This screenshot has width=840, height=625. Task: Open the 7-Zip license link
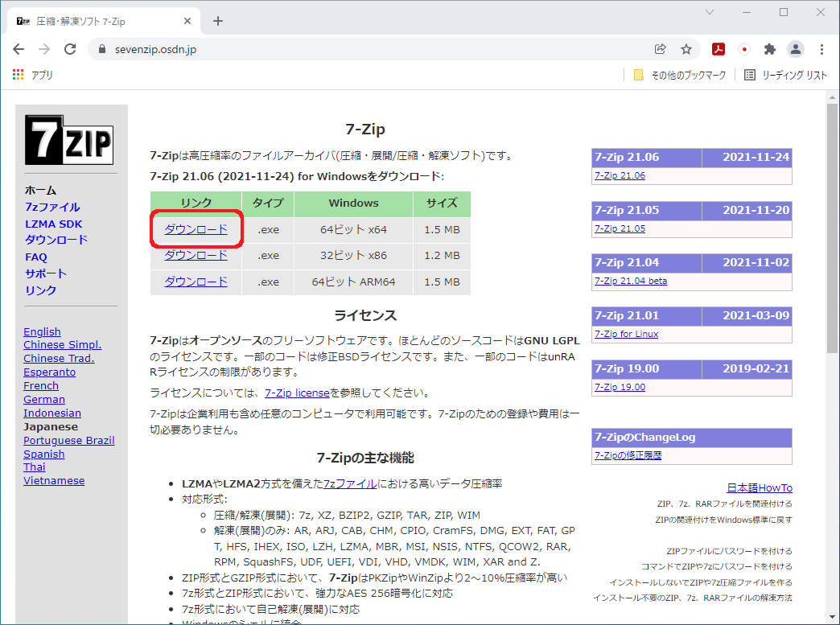tap(298, 393)
